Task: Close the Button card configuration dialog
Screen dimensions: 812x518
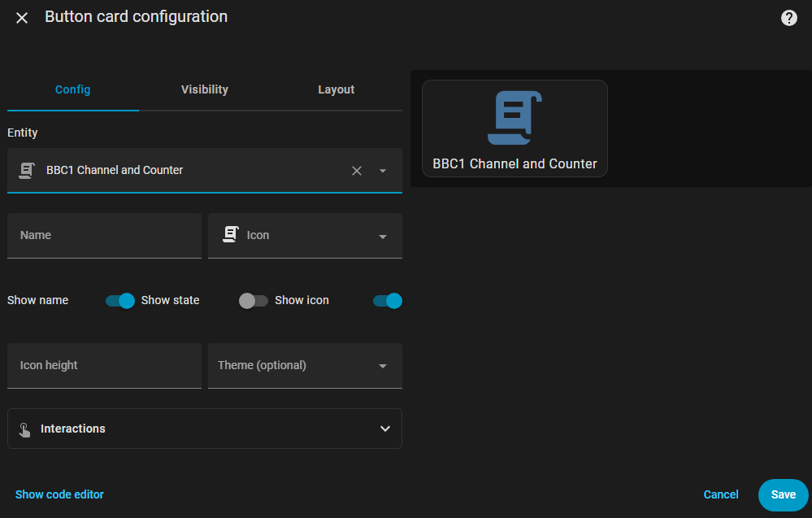Action: 22,18
